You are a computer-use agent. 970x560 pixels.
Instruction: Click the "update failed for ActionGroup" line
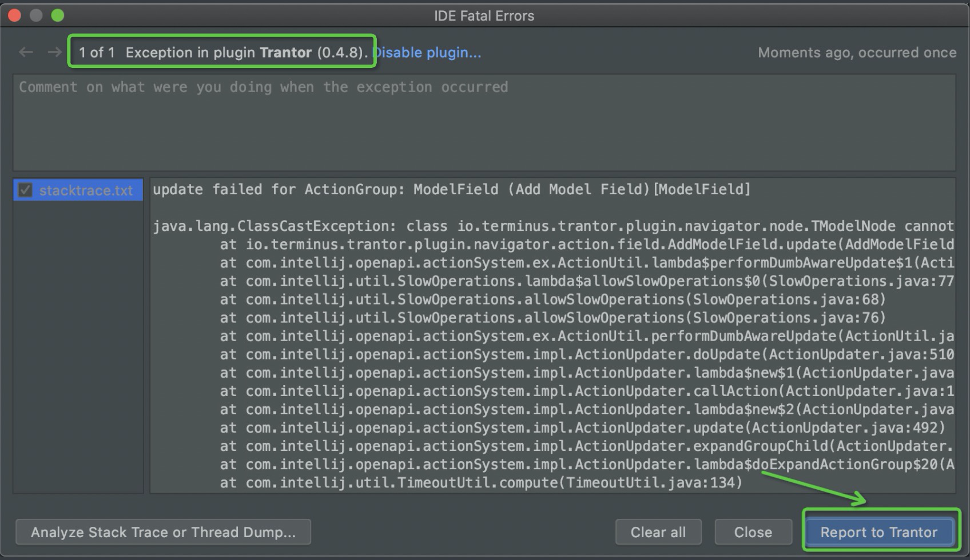pyautogui.click(x=451, y=189)
